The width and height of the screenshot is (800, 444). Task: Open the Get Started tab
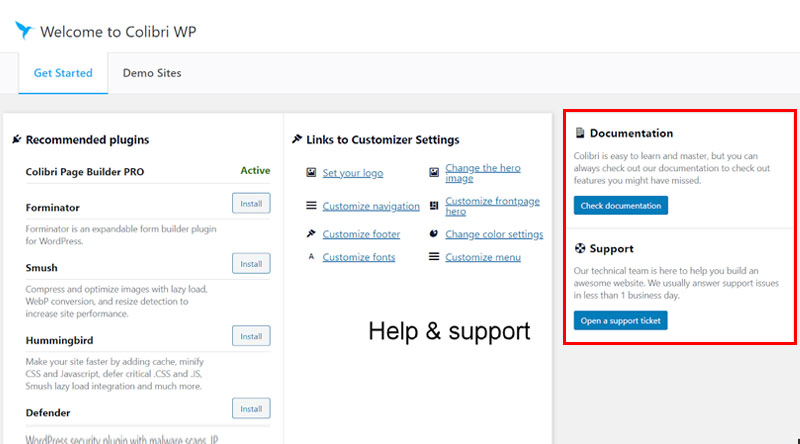tap(63, 73)
